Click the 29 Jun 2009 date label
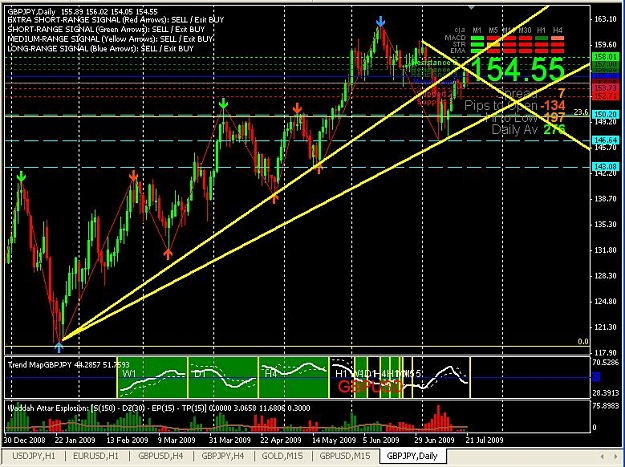 tap(434, 440)
